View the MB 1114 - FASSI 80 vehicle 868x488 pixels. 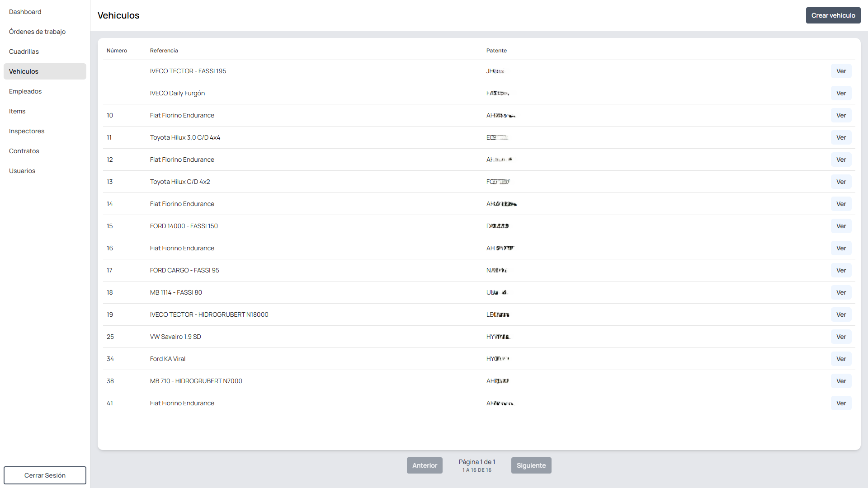[841, 292]
